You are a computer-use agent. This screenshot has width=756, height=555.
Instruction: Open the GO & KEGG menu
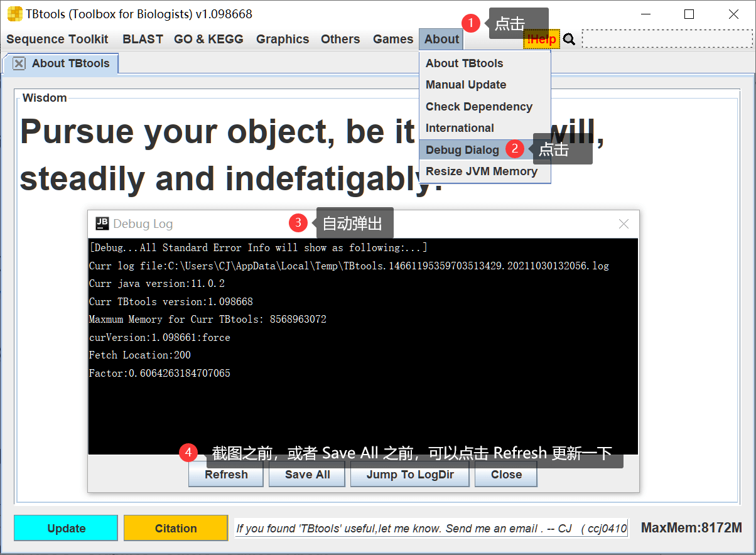coord(208,39)
